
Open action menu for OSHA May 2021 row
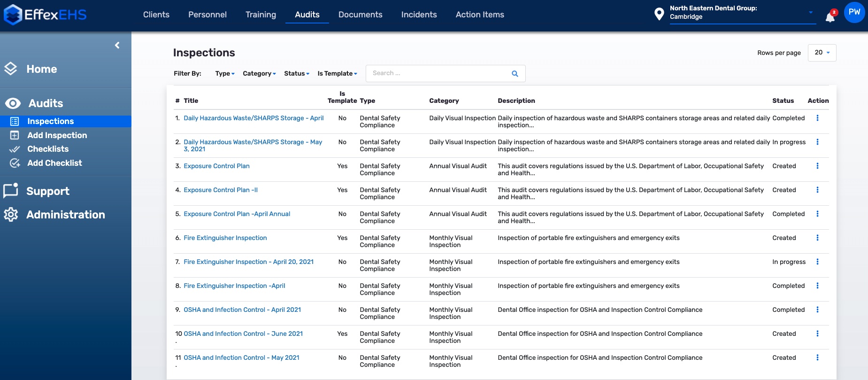point(817,357)
